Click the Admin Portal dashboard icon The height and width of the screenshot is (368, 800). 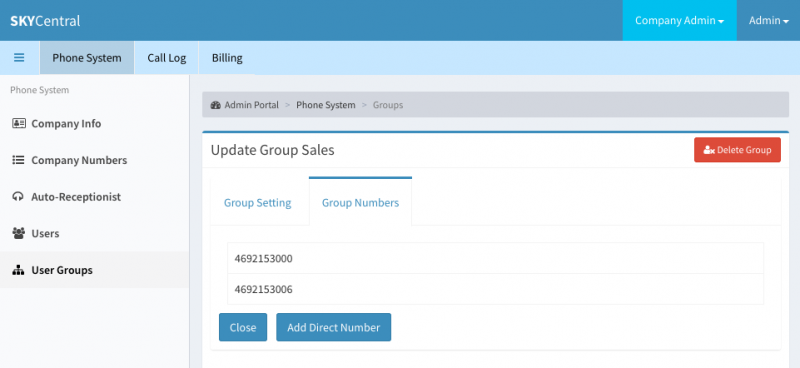click(x=215, y=105)
